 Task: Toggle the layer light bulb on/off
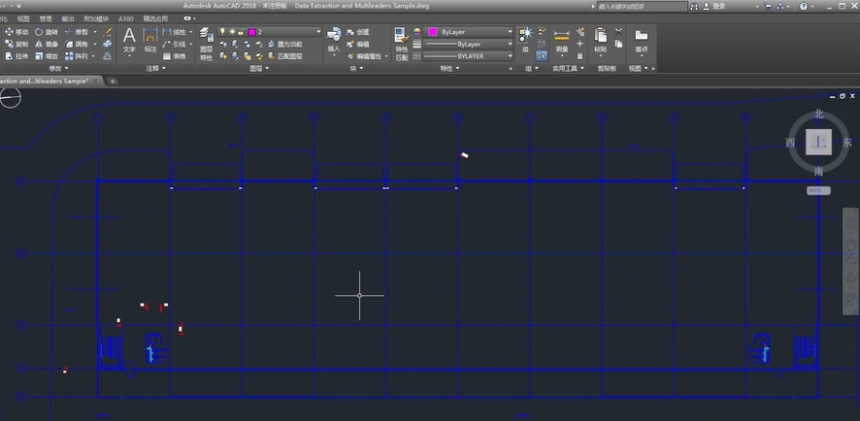[x=223, y=32]
